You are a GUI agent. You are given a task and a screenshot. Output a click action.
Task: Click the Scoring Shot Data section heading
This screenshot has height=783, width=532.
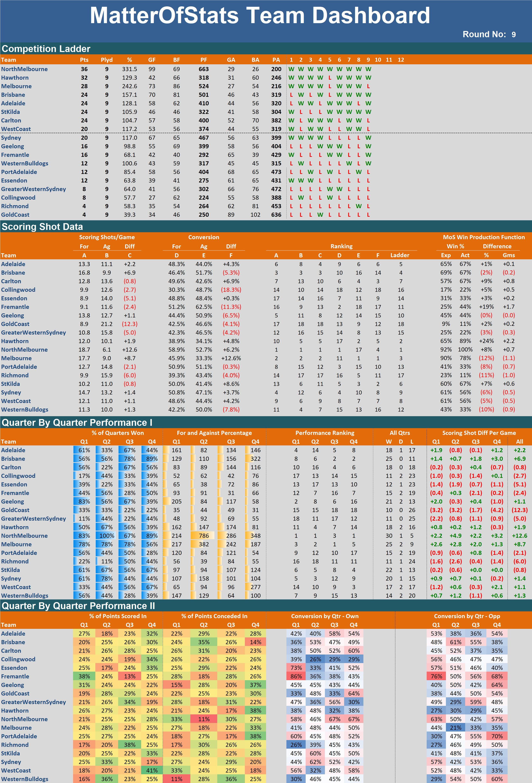[x=42, y=227]
